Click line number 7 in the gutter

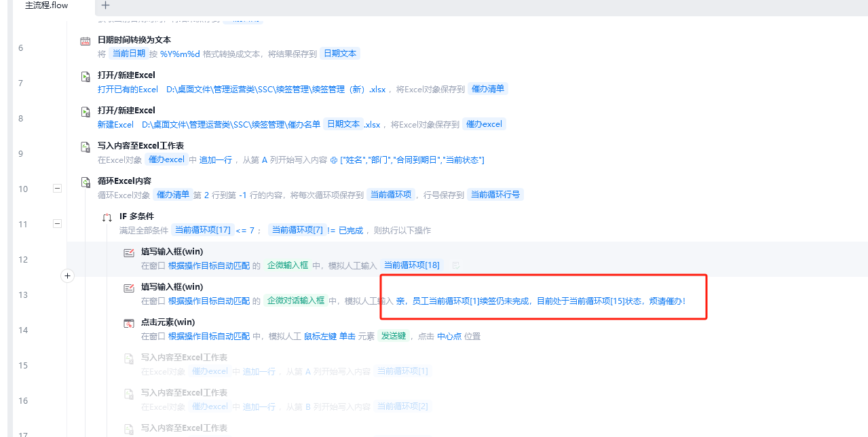(x=21, y=83)
